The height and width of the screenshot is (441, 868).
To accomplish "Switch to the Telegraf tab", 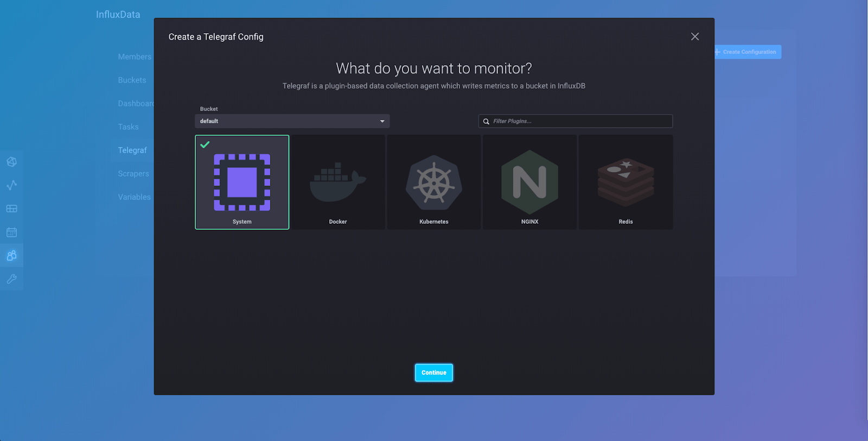I will pyautogui.click(x=132, y=150).
